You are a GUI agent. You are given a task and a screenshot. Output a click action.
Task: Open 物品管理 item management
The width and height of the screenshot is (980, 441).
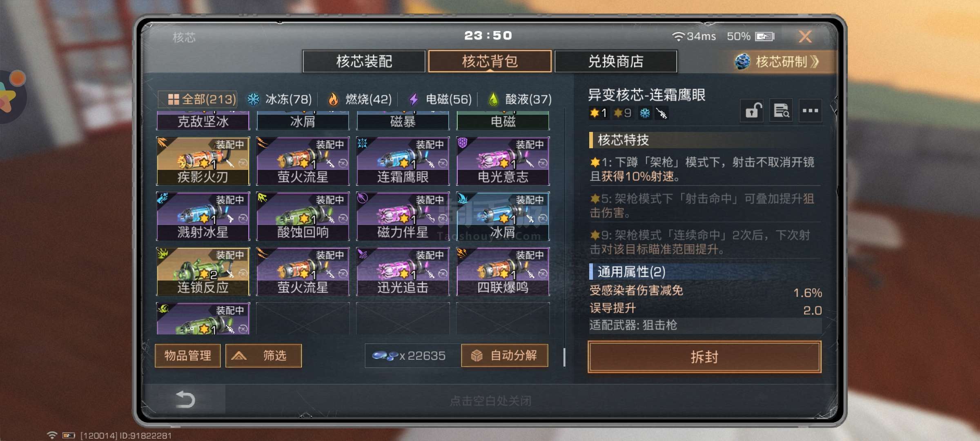[188, 356]
